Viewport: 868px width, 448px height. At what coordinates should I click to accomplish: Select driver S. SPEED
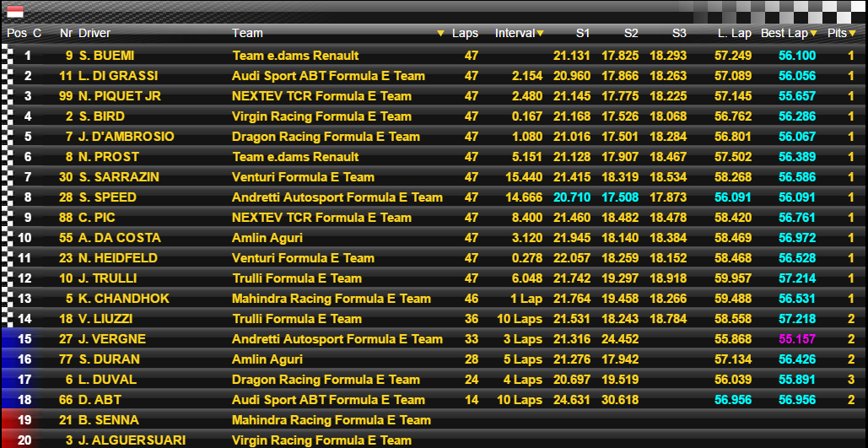point(107,197)
